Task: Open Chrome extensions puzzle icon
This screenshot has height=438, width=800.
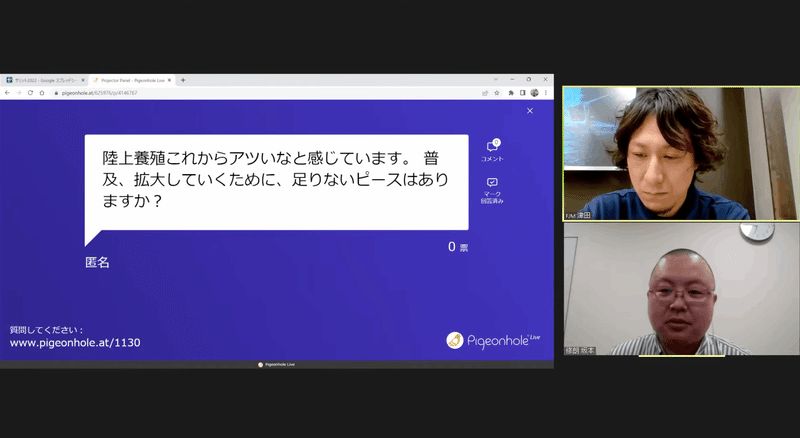Action: (x=511, y=93)
